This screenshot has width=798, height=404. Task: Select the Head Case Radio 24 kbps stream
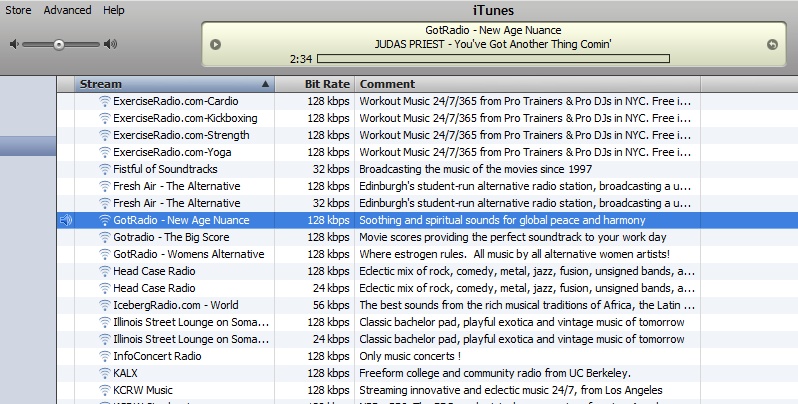pos(154,288)
